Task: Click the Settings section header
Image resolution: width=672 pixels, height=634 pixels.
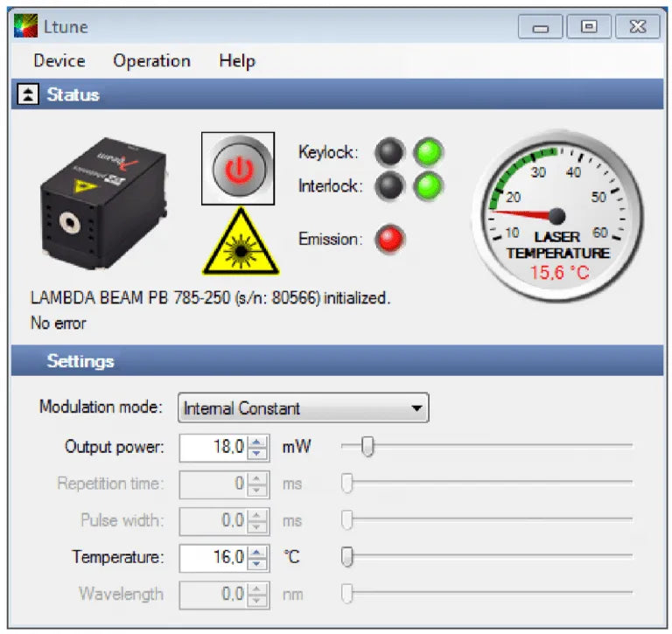Action: 337,360
